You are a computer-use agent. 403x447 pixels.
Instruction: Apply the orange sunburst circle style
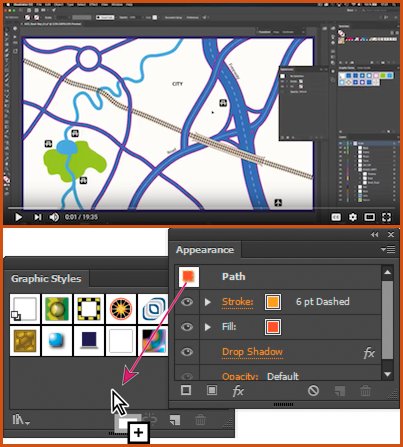121,309
